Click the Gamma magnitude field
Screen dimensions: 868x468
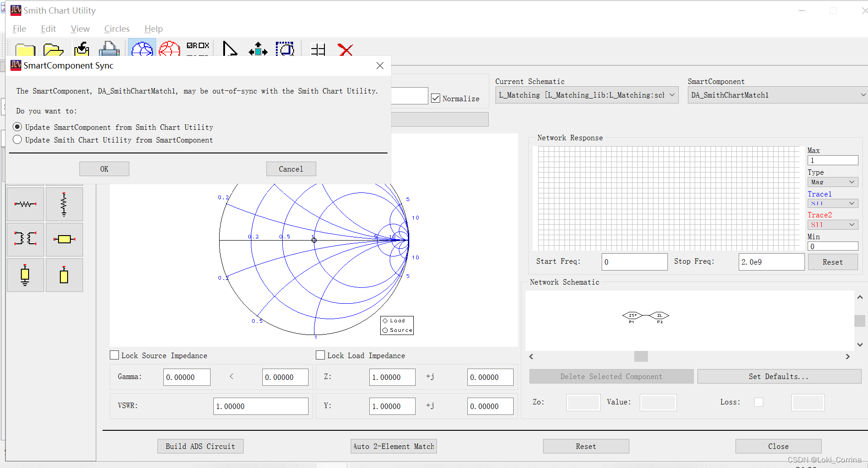tap(187, 377)
